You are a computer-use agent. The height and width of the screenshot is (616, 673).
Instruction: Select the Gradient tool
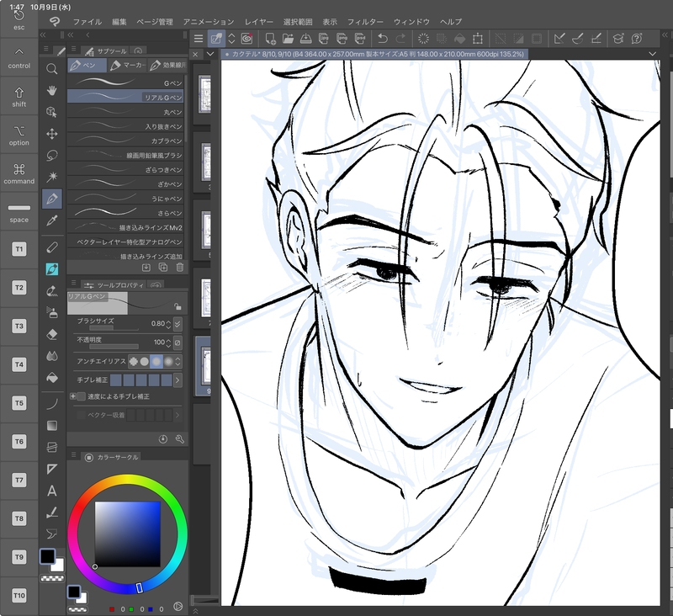pos(52,426)
